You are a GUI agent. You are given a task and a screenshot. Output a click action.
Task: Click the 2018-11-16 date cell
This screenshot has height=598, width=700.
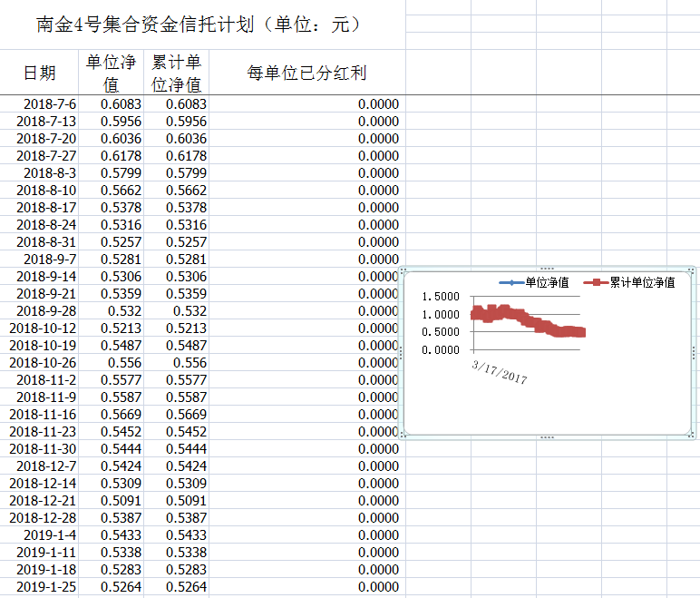click(x=39, y=415)
